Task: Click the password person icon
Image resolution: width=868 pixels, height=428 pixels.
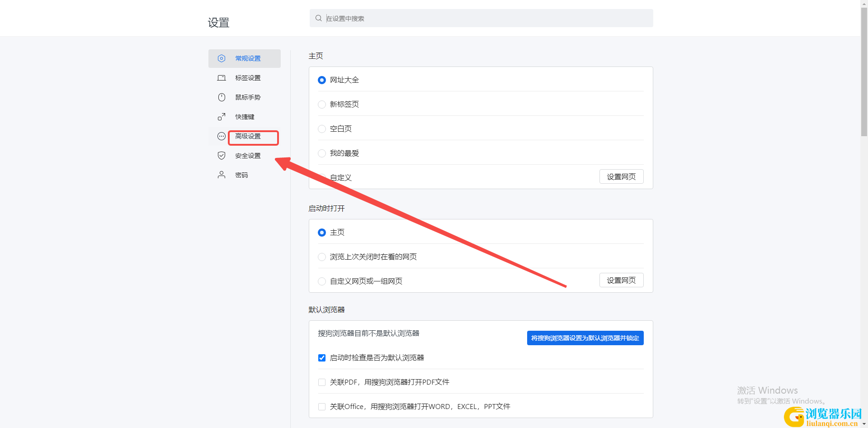Action: point(222,175)
